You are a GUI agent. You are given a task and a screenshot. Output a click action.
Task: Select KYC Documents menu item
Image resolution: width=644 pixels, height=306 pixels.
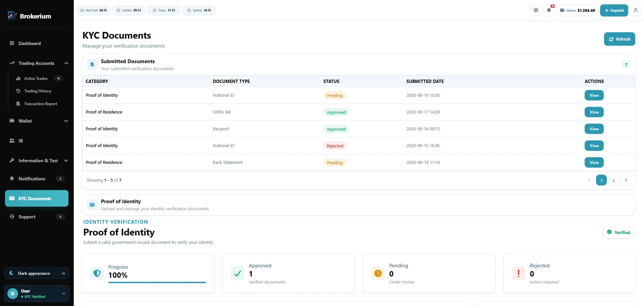(x=37, y=199)
